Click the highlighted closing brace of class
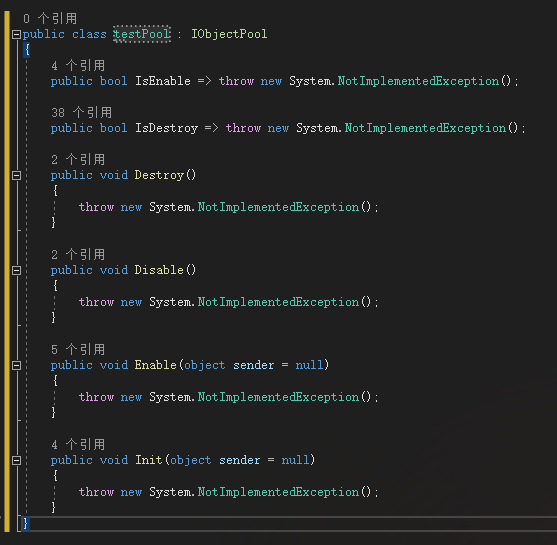Image resolution: width=557 pixels, height=545 pixels. (26, 523)
